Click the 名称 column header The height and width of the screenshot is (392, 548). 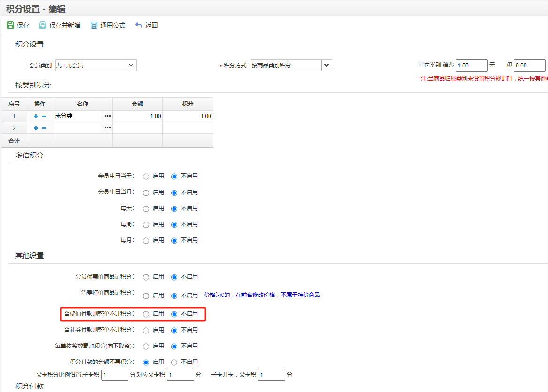click(83, 104)
